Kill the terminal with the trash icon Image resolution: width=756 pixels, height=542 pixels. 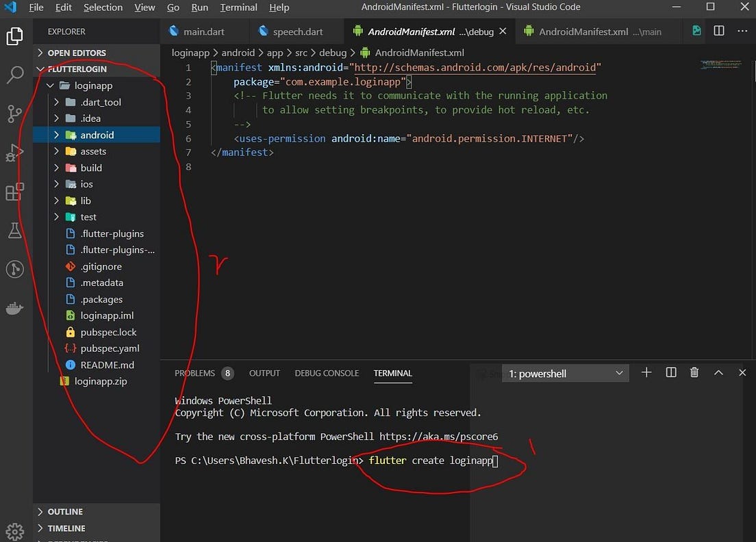pyautogui.click(x=694, y=372)
